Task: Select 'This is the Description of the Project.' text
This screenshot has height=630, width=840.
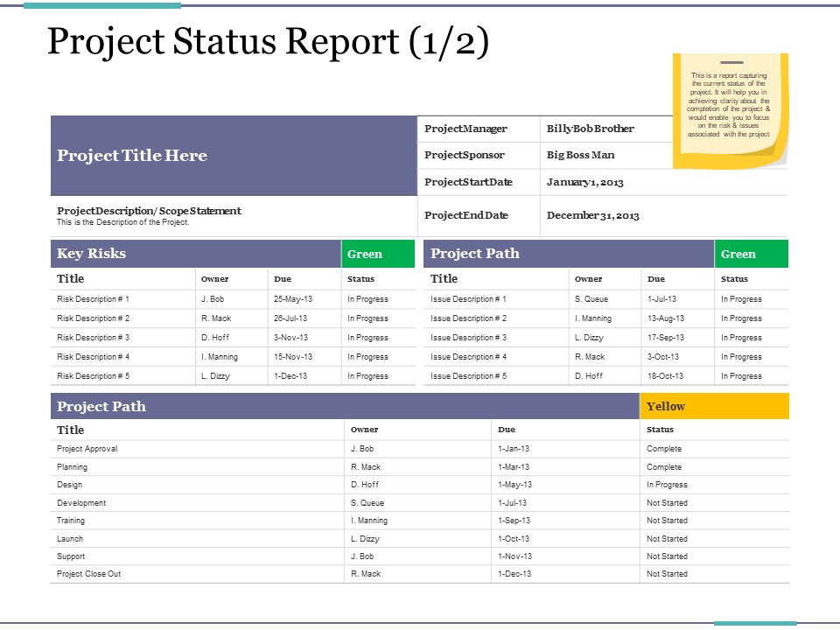Action: (x=122, y=222)
